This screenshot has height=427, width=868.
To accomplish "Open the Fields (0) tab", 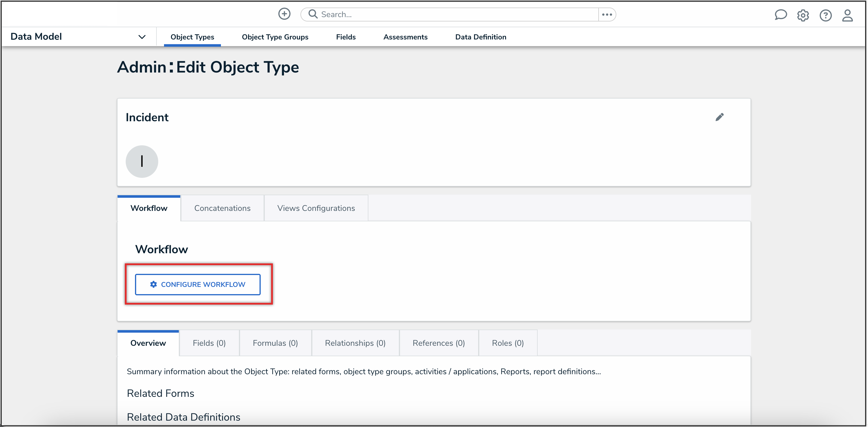I will click(x=209, y=343).
